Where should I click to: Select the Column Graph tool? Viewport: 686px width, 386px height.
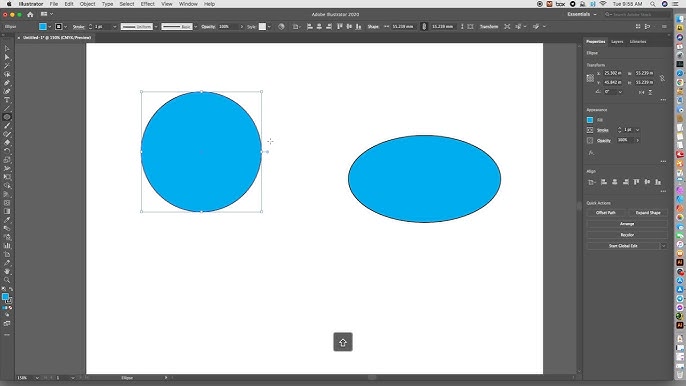point(7,246)
